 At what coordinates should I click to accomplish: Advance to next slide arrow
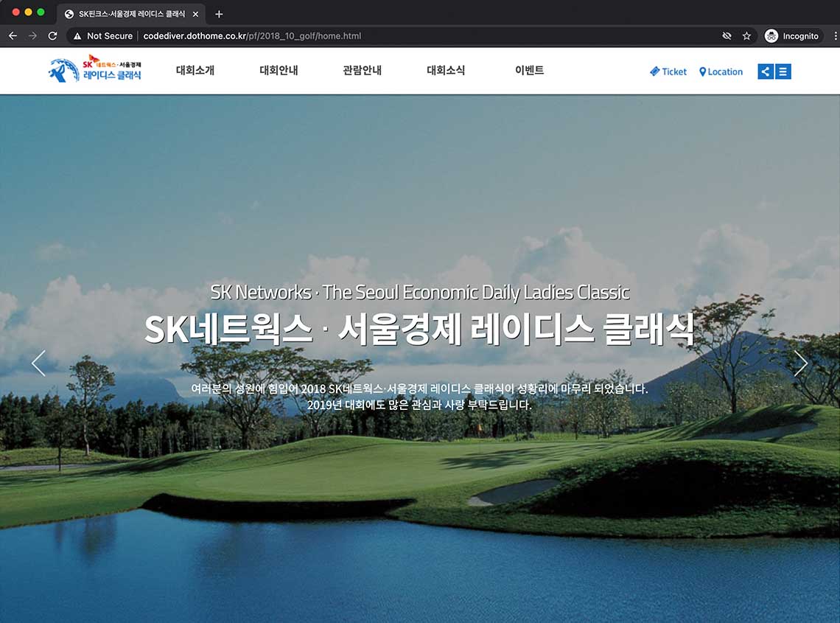pyautogui.click(x=800, y=363)
